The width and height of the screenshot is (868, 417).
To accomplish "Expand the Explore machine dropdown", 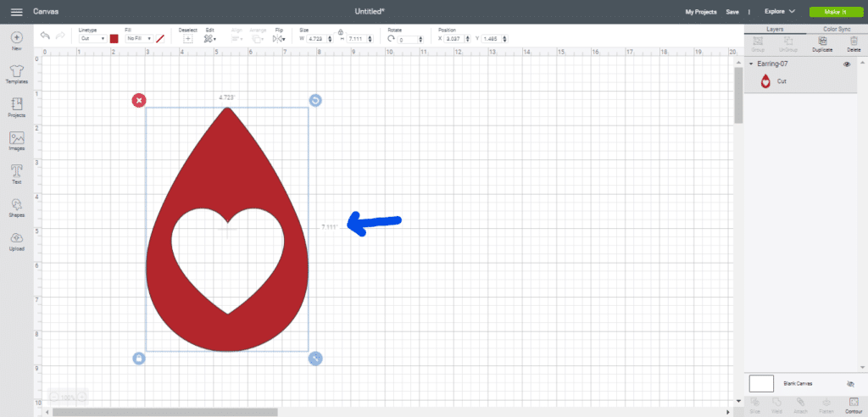I will point(779,12).
